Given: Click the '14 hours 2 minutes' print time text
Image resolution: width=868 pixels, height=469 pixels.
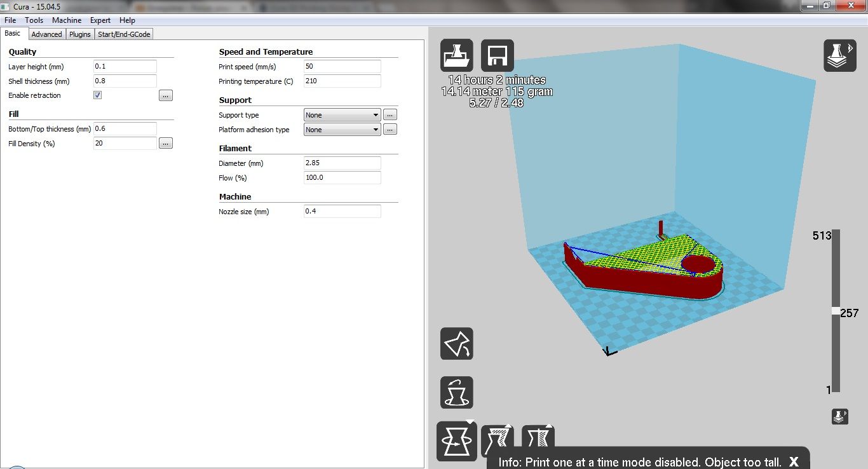Looking at the screenshot, I should (x=497, y=80).
